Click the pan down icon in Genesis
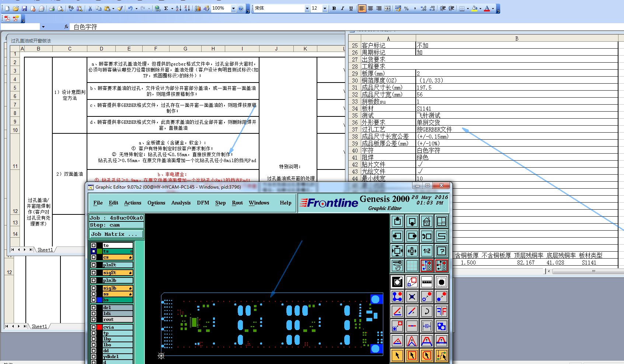The image size is (624, 364). click(x=412, y=221)
